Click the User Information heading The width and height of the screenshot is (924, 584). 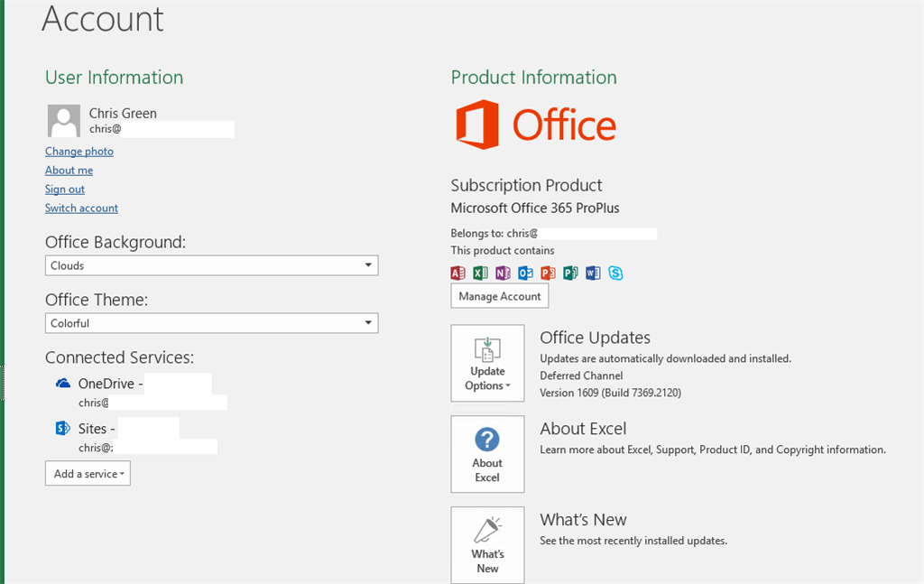(x=115, y=78)
